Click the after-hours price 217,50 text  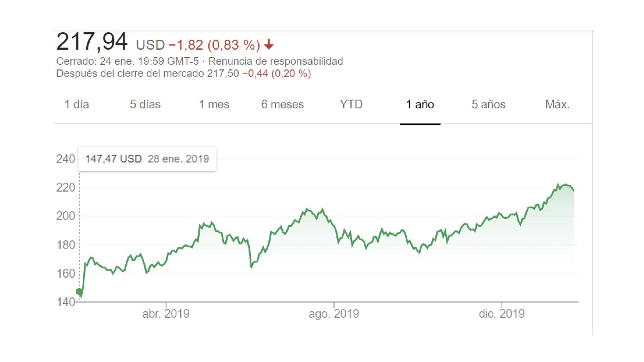[223, 74]
